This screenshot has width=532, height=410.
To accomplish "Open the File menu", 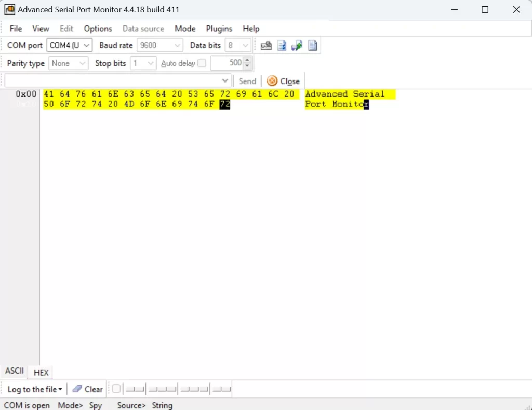I will click(x=16, y=29).
